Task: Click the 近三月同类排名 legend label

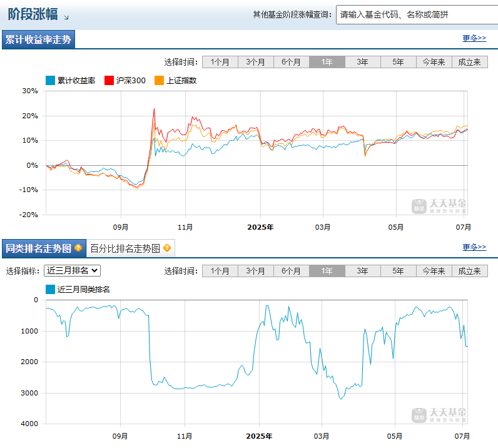Action: pos(84,290)
